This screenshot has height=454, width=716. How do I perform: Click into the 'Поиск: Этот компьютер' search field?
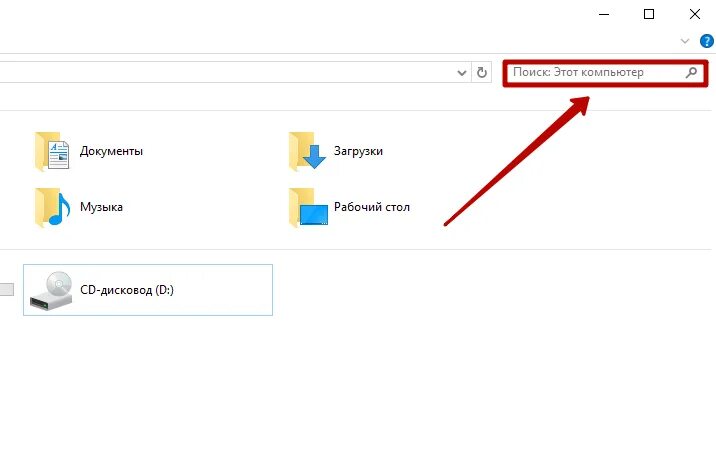605,72
